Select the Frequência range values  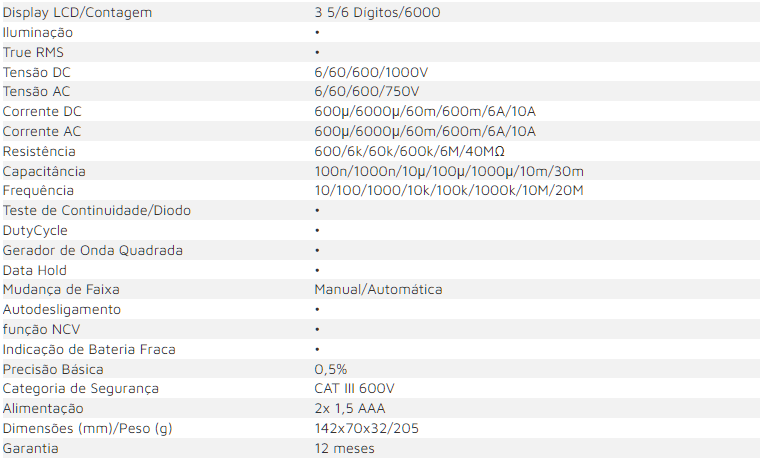point(448,190)
